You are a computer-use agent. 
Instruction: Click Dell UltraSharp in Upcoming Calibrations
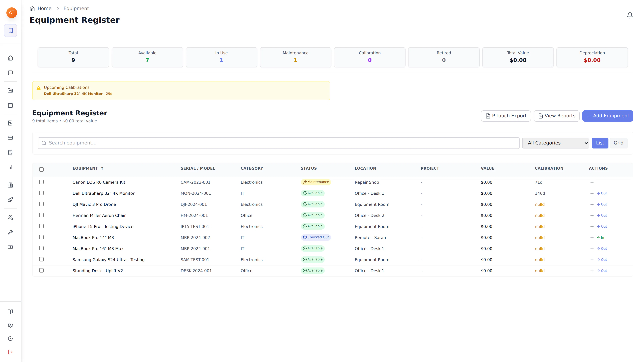pos(73,94)
